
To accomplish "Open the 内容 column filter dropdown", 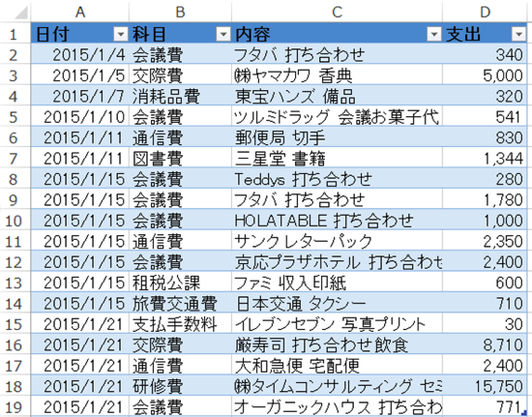I will [x=434, y=34].
